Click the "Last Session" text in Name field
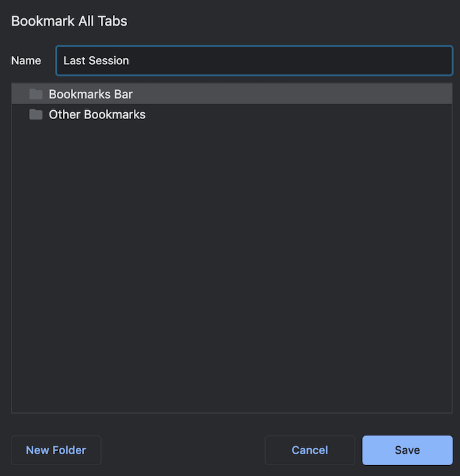 (96, 60)
